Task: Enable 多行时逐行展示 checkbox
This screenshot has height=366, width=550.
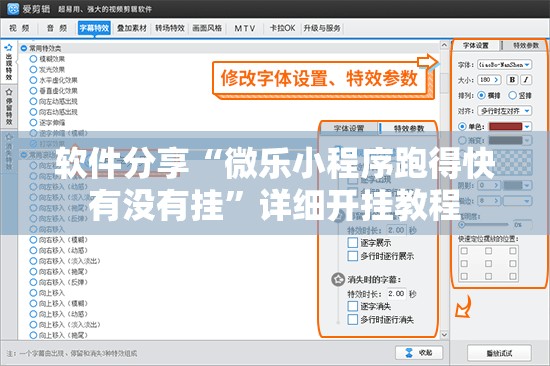Action: (x=353, y=256)
